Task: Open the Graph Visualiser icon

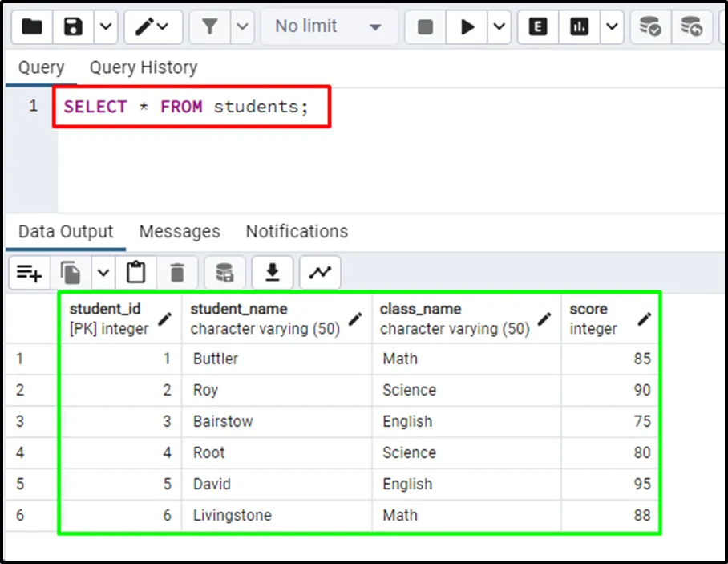Action: (320, 274)
